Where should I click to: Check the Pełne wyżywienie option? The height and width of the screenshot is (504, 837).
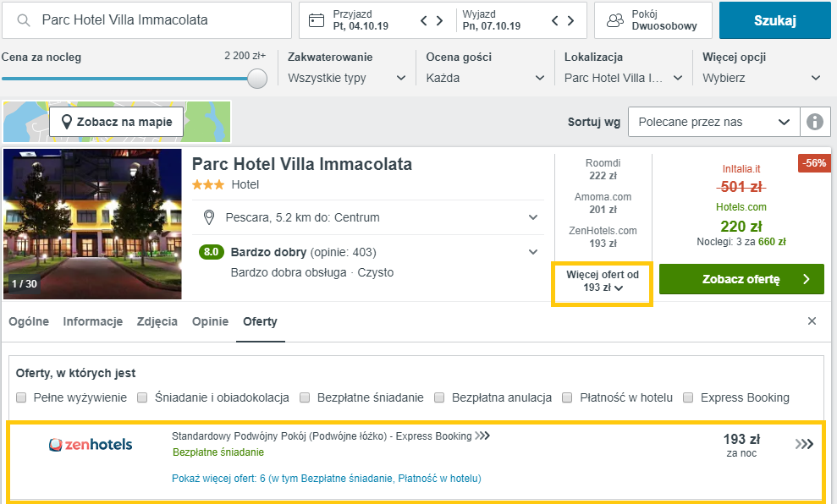[x=21, y=397]
